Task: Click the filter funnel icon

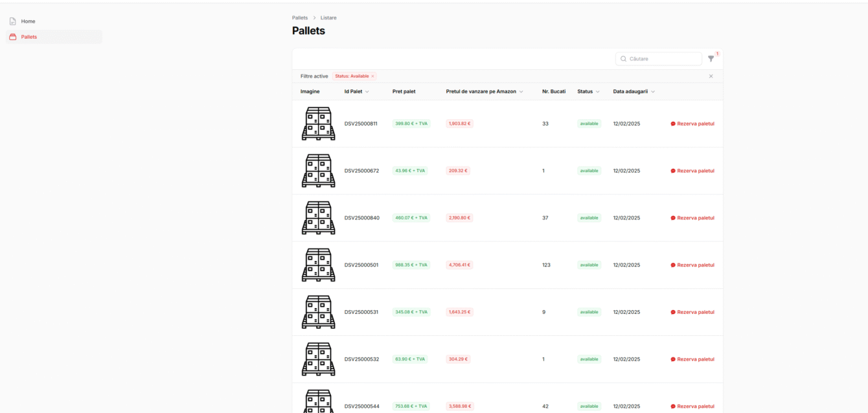Action: pos(711,59)
